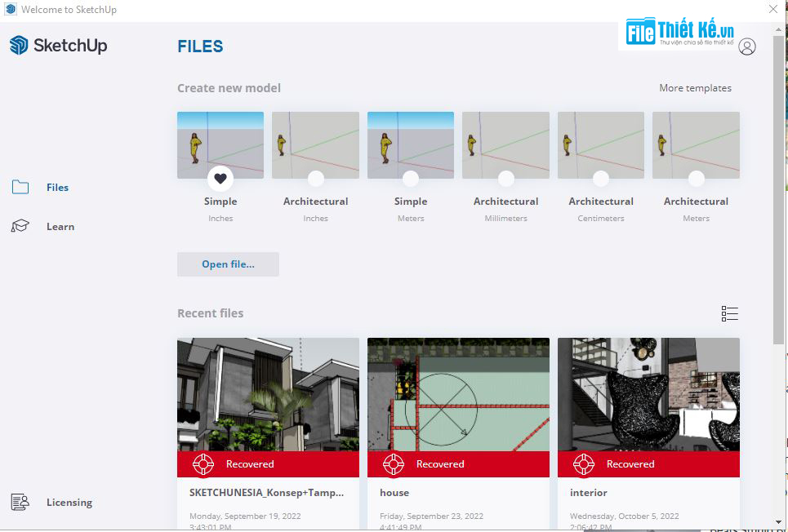Click the Licensing certificate icon
Viewport: 788px width, 532px height.
click(x=20, y=502)
